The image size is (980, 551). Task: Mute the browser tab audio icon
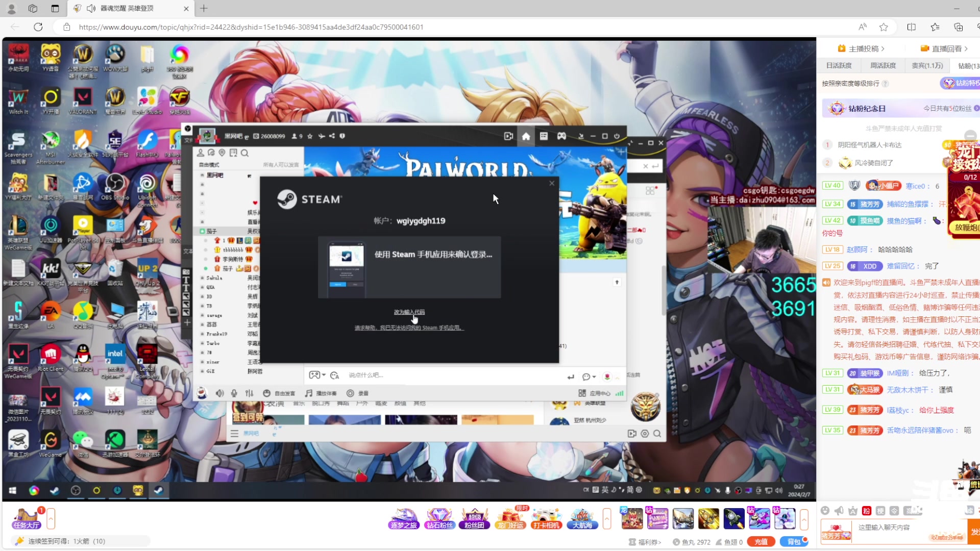(91, 8)
